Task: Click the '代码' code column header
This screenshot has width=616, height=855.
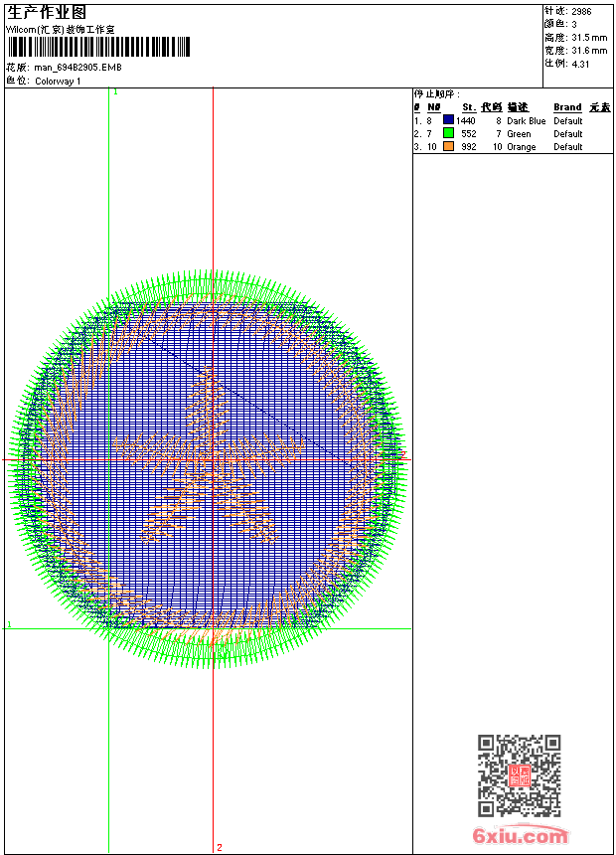Action: [491, 107]
